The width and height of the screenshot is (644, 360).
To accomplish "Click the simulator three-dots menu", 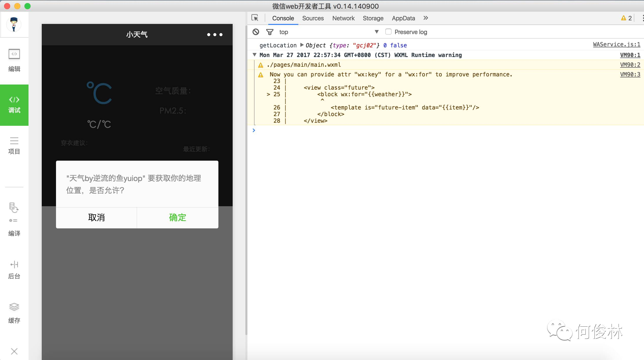I will pyautogui.click(x=215, y=35).
